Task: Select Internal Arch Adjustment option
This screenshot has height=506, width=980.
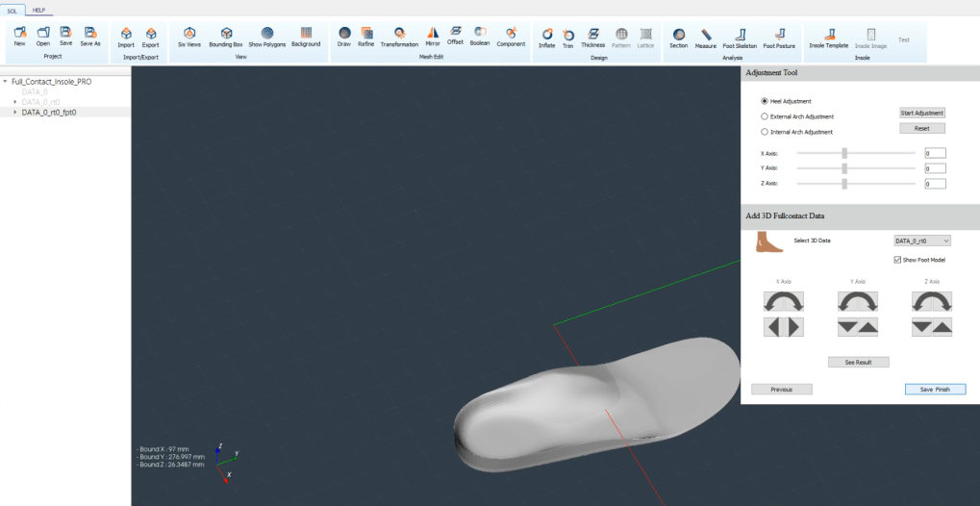Action: 765,132
